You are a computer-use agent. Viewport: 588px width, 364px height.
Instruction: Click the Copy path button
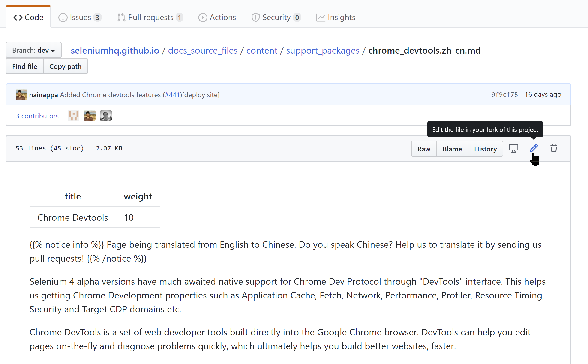click(65, 66)
